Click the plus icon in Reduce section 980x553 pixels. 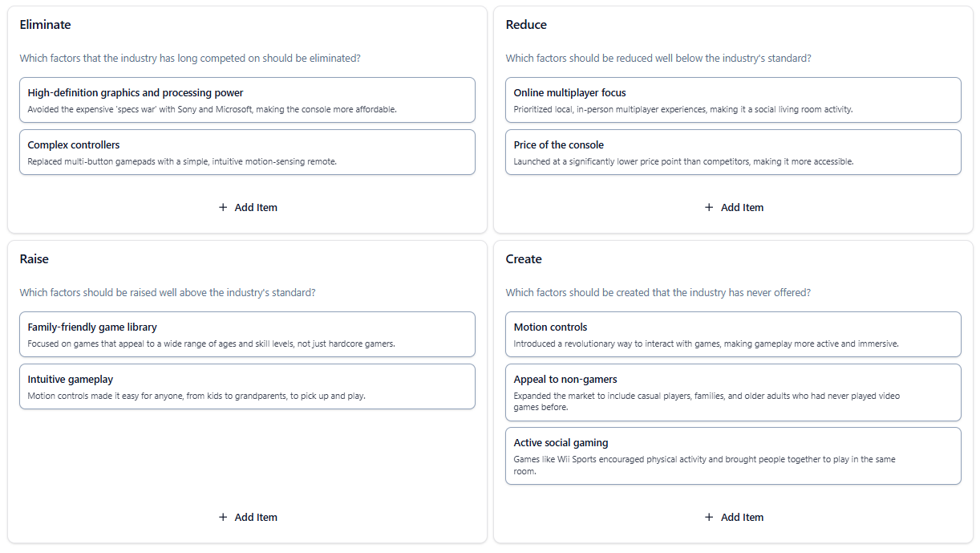click(709, 207)
